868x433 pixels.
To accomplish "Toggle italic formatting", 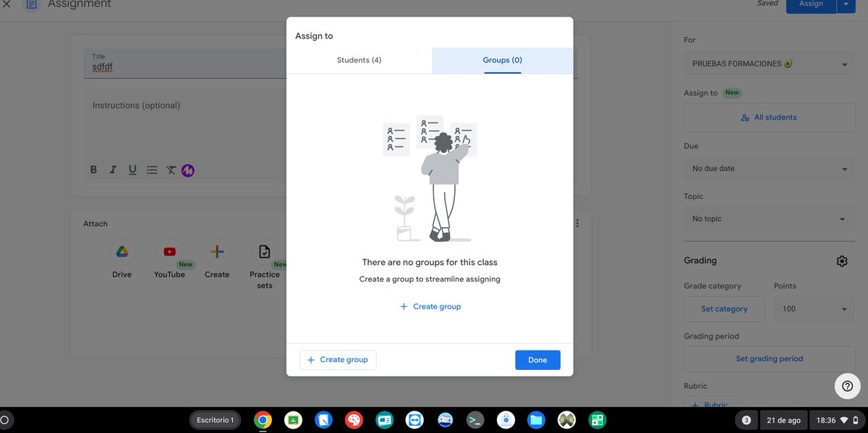I will [x=113, y=170].
